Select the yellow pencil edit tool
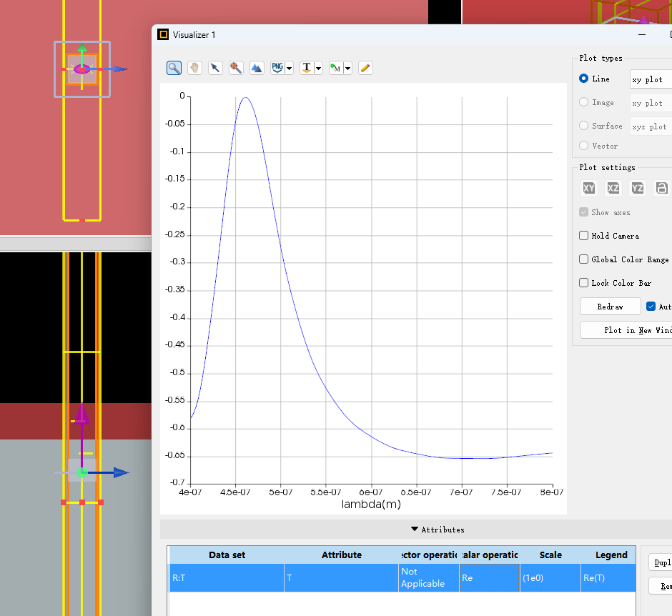The image size is (672, 616). click(365, 68)
